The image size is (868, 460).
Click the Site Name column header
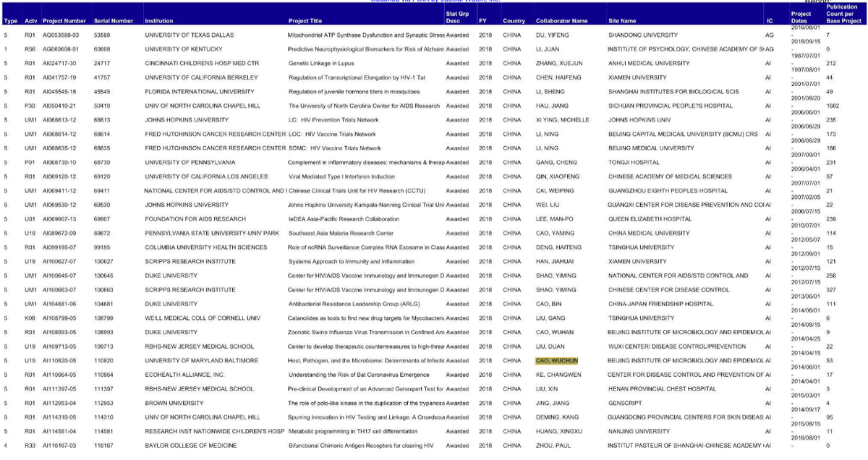pyautogui.click(x=622, y=21)
